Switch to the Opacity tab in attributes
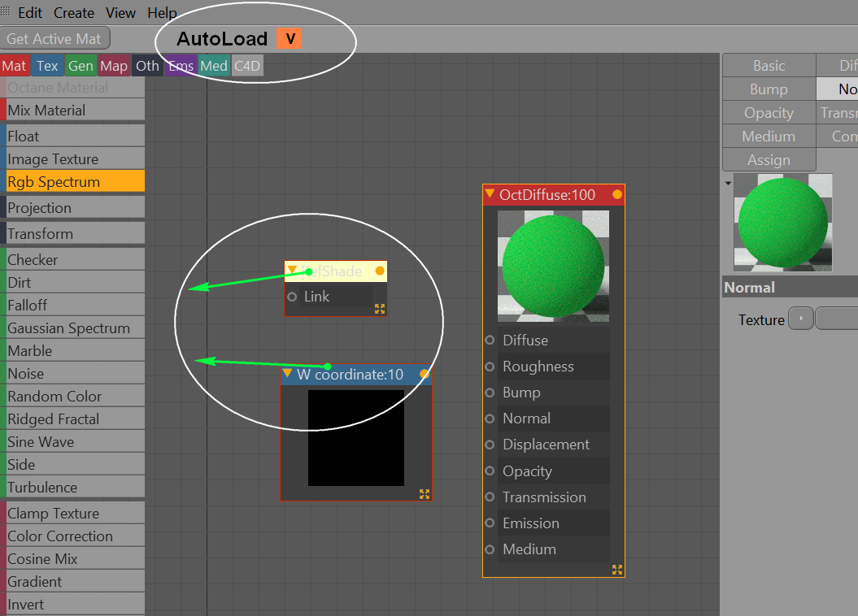Viewport: 858px width, 616px height. click(769, 113)
